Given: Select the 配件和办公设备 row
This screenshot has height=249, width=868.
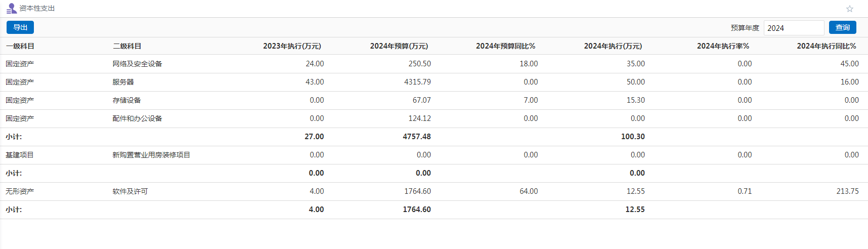Looking at the screenshot, I should coord(137,118).
